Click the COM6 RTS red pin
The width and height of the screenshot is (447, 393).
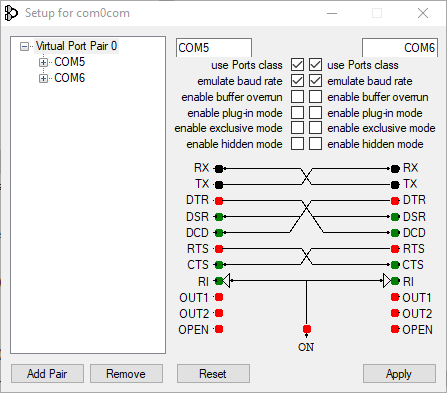pyautogui.click(x=395, y=249)
